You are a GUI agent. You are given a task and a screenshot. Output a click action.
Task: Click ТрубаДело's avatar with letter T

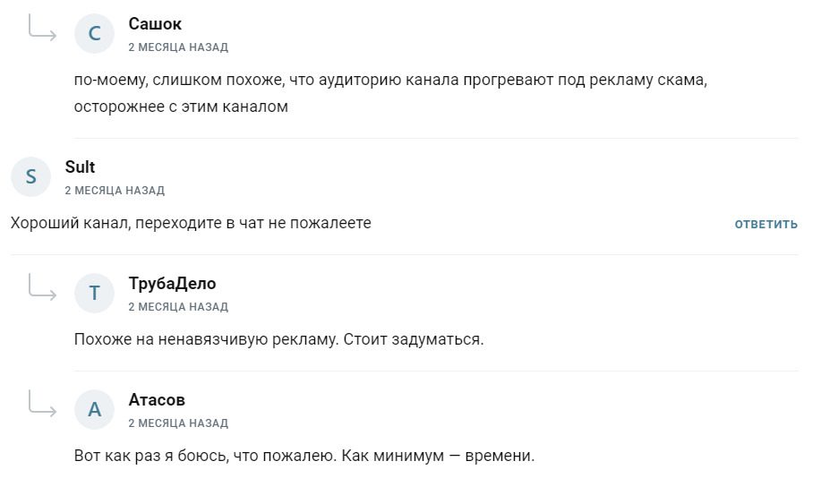pyautogui.click(x=94, y=293)
